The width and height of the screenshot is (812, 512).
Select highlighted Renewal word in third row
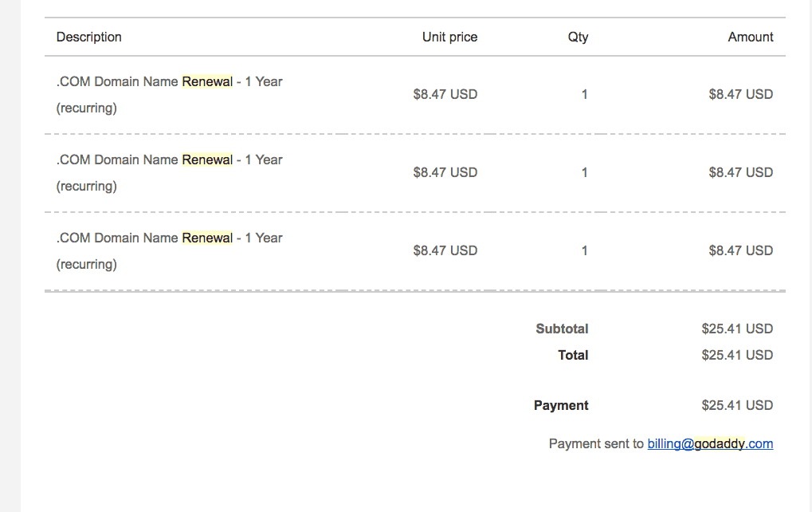(207, 238)
